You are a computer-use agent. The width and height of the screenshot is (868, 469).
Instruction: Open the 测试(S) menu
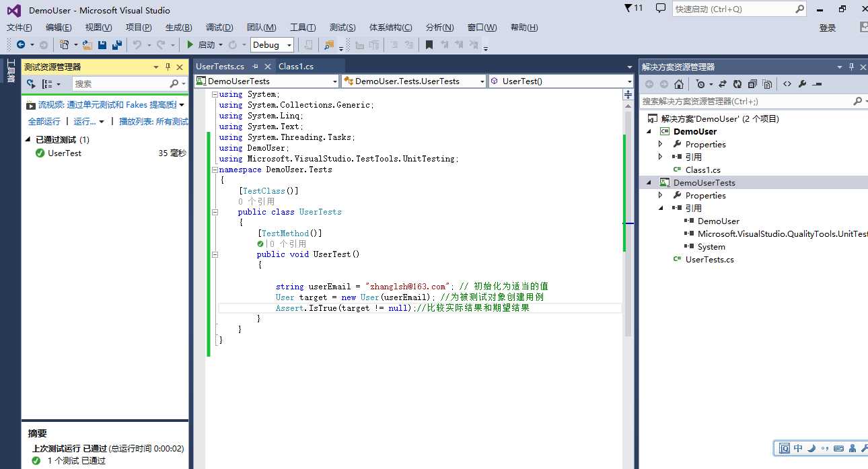click(x=342, y=28)
